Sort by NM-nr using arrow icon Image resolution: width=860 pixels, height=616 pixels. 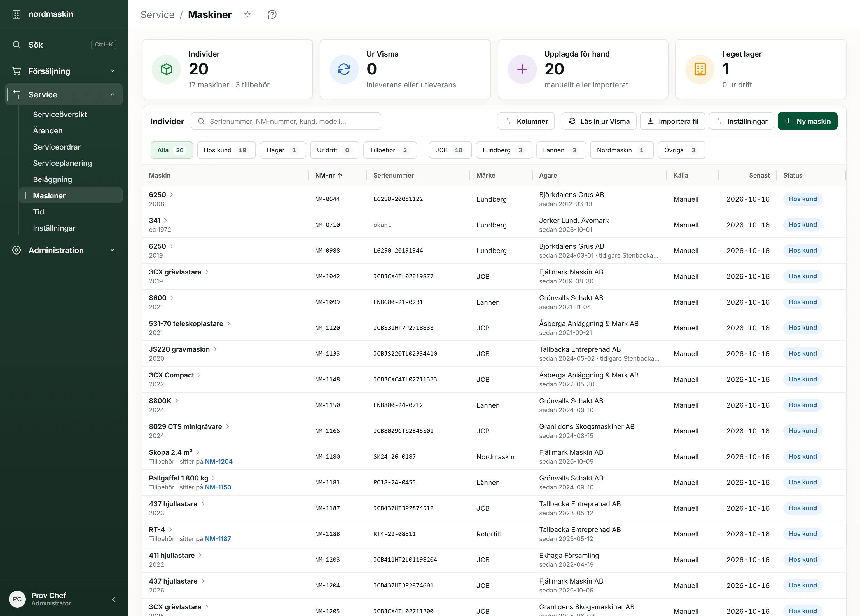click(x=340, y=176)
